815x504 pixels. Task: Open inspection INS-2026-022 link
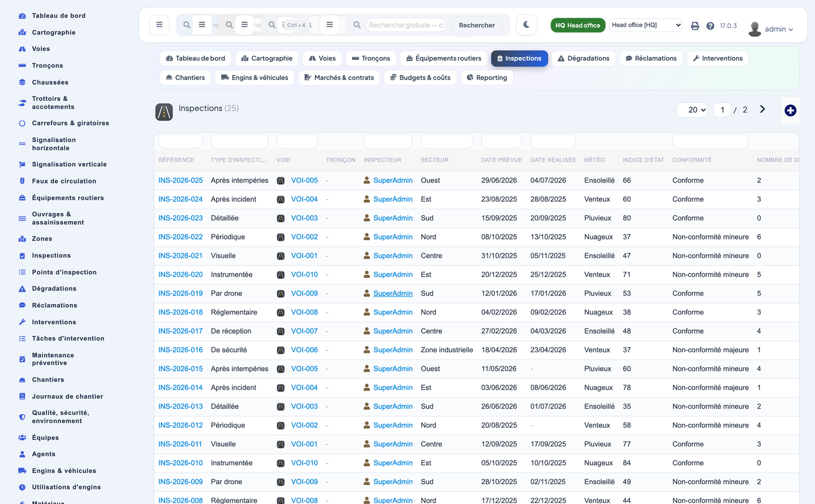tap(180, 237)
